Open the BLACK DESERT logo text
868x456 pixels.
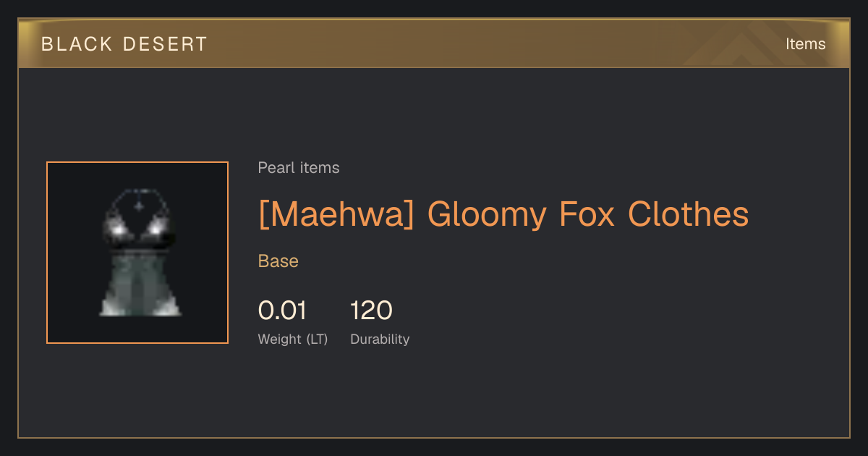124,44
